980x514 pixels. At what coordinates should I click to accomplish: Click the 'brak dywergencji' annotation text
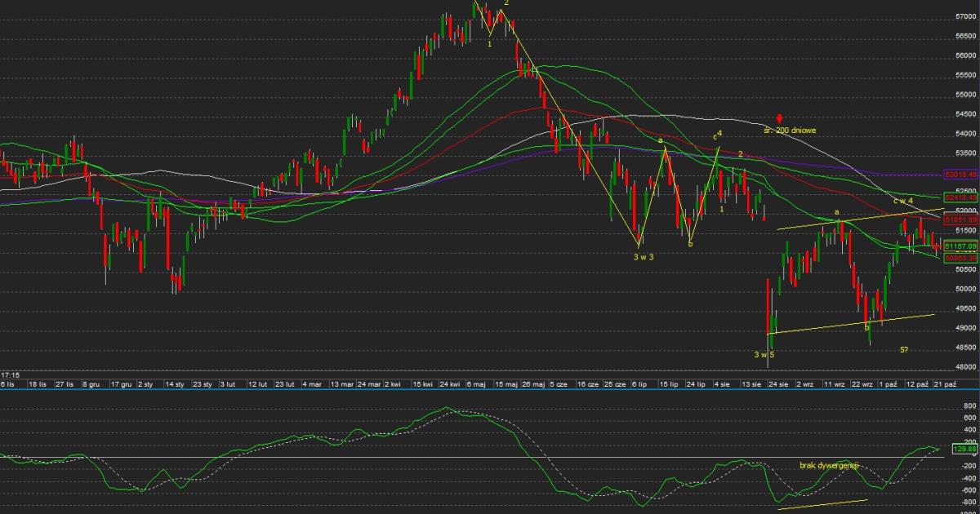coord(828,465)
